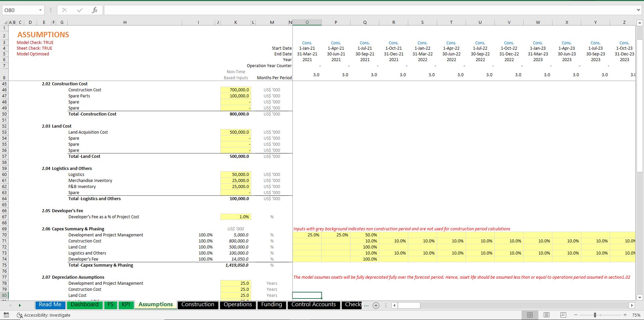Click the zoom out minus button
This screenshot has height=320, width=644.
tap(576, 315)
